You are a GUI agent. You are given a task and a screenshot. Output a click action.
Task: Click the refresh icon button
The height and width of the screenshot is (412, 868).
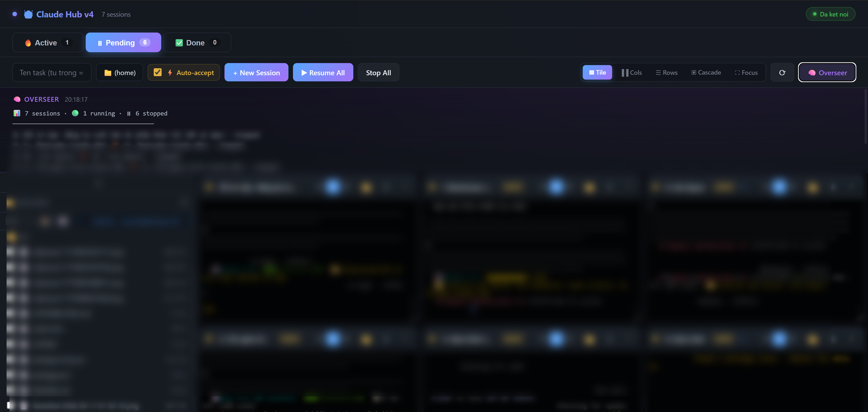(782, 73)
